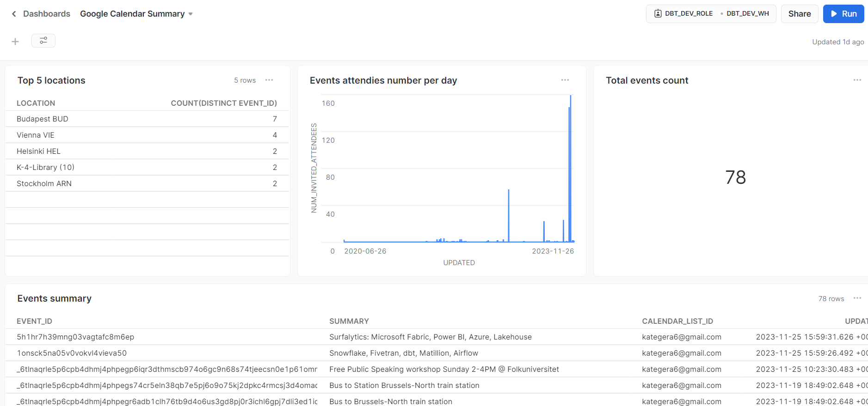Open the Top 5 locations tile menu
The width and height of the screenshot is (868, 406).
(269, 80)
